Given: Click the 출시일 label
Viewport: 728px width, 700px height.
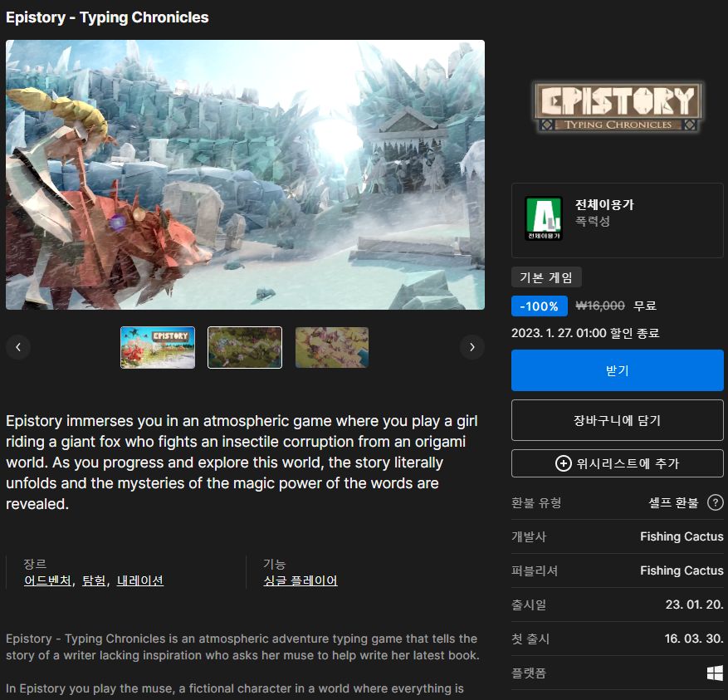Looking at the screenshot, I should [x=529, y=605].
